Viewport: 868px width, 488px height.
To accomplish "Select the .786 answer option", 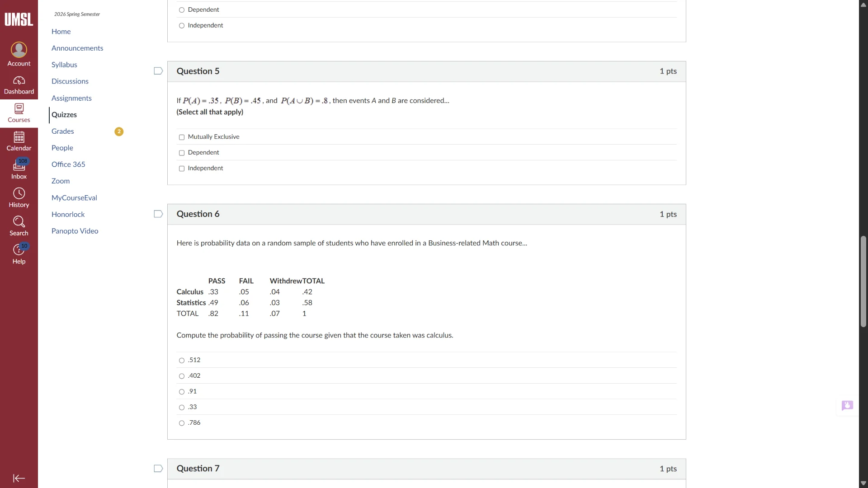I will 182,423.
